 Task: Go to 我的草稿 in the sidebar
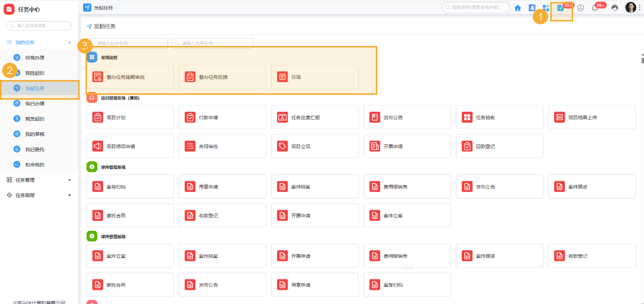tap(35, 134)
